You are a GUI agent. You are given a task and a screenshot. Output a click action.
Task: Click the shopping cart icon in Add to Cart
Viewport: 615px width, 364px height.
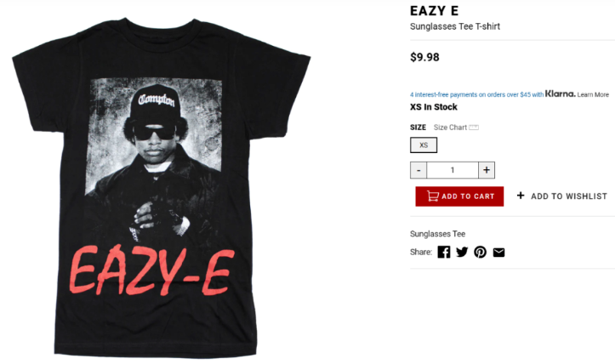click(433, 196)
